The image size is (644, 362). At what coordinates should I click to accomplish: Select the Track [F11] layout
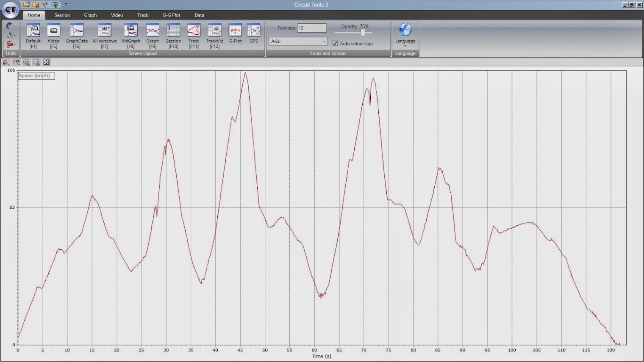tap(194, 36)
